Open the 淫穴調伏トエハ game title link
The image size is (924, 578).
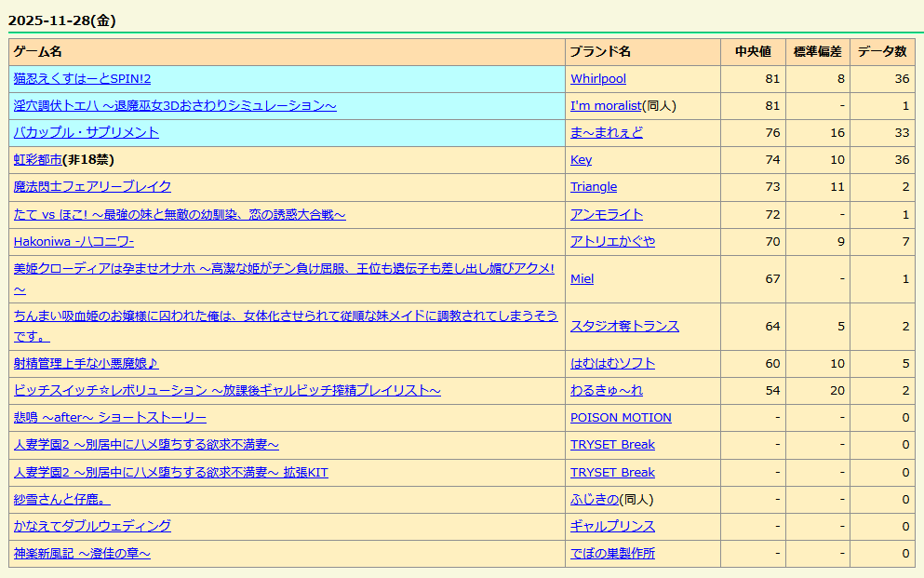click(x=175, y=105)
